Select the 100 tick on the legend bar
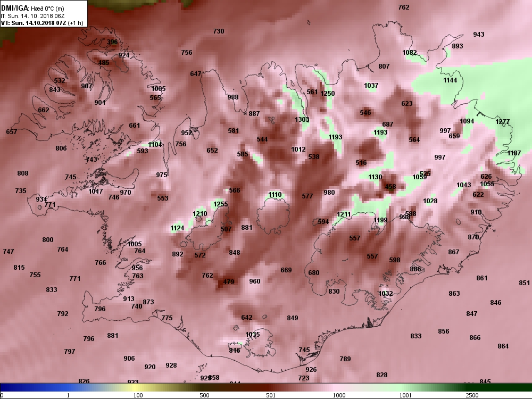The height and width of the screenshot is (399, 532). [138, 395]
